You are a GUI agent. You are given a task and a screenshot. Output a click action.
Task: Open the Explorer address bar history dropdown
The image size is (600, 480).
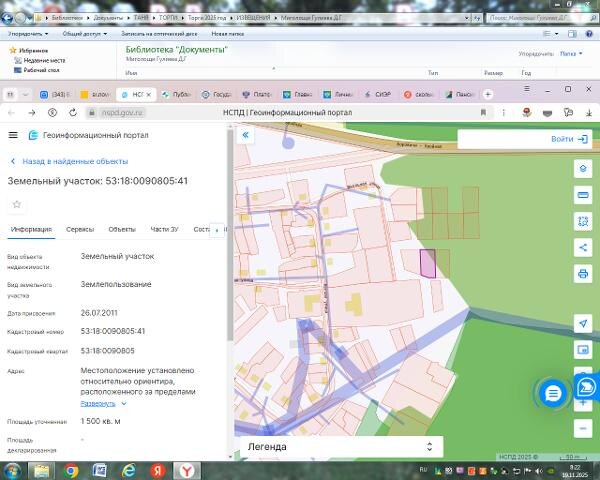tap(466, 18)
